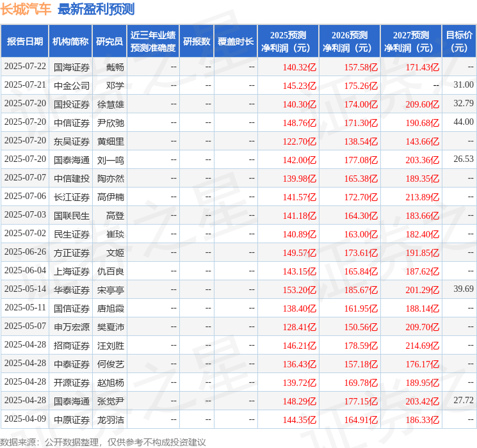Click the 覆盖时长 column header
The image size is (477, 448).
[236, 42]
